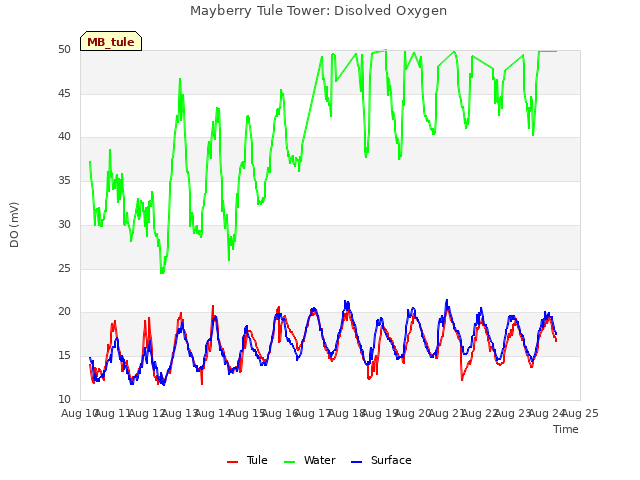Toggle the Surface legend entry

tap(381, 460)
